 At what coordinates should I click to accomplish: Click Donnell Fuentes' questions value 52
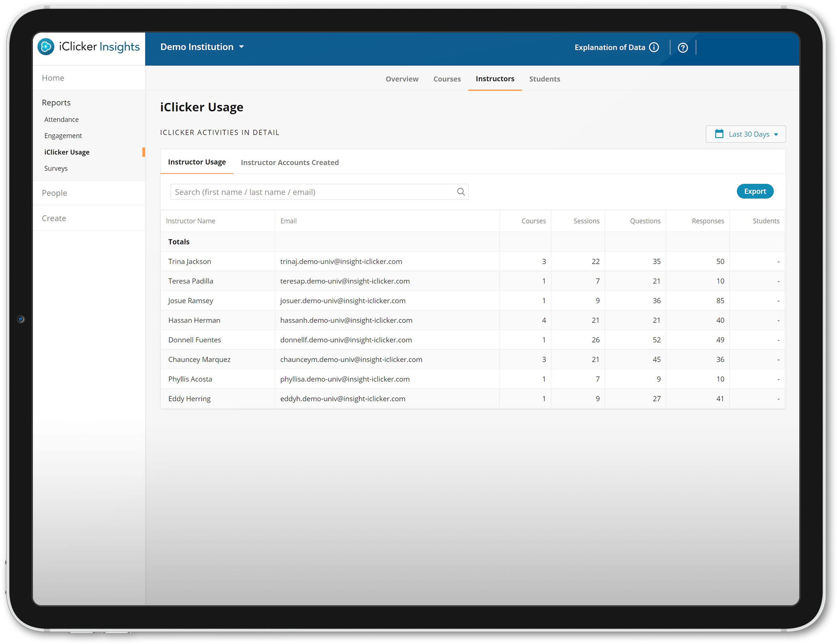click(x=656, y=340)
